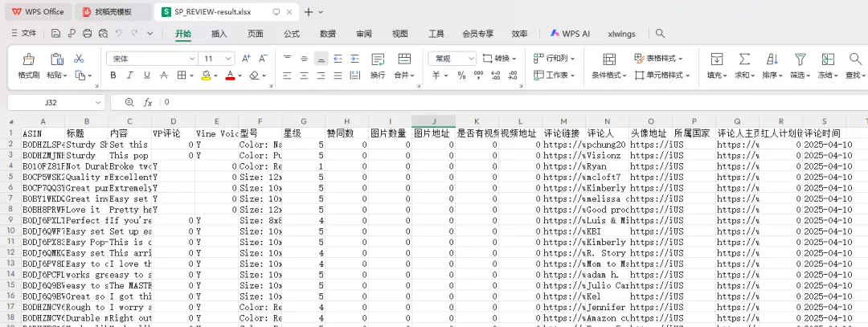Open the View (视图) ribbon tab
The height and width of the screenshot is (327, 868).
pos(399,34)
